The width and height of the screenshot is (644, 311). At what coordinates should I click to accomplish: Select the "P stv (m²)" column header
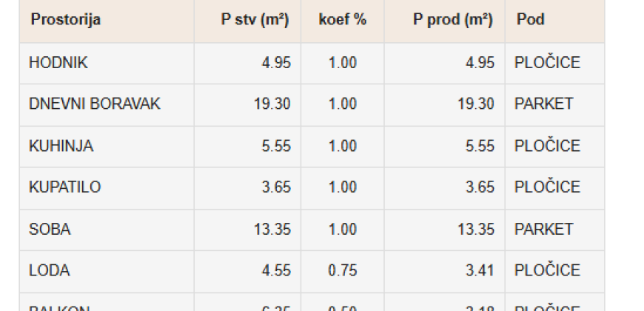click(255, 20)
